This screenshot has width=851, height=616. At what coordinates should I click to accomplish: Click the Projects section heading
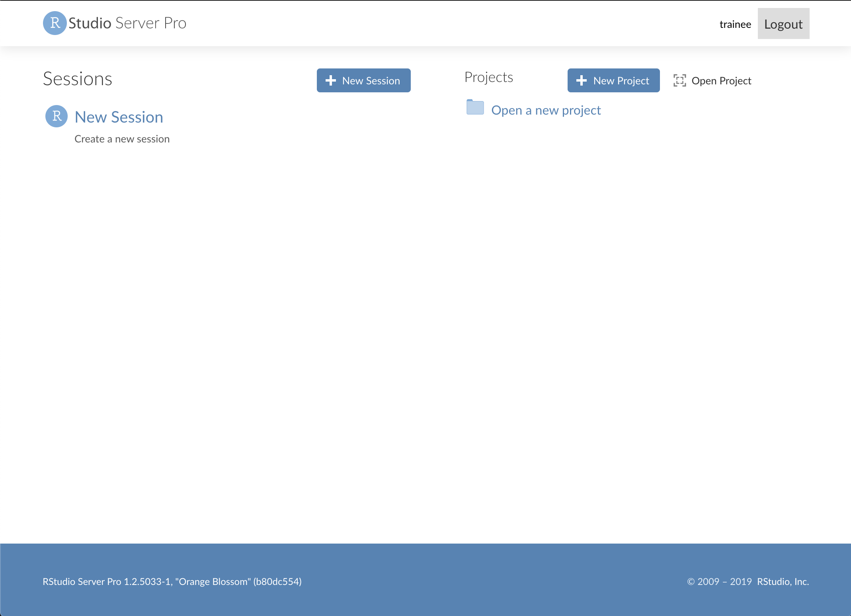[x=488, y=77]
